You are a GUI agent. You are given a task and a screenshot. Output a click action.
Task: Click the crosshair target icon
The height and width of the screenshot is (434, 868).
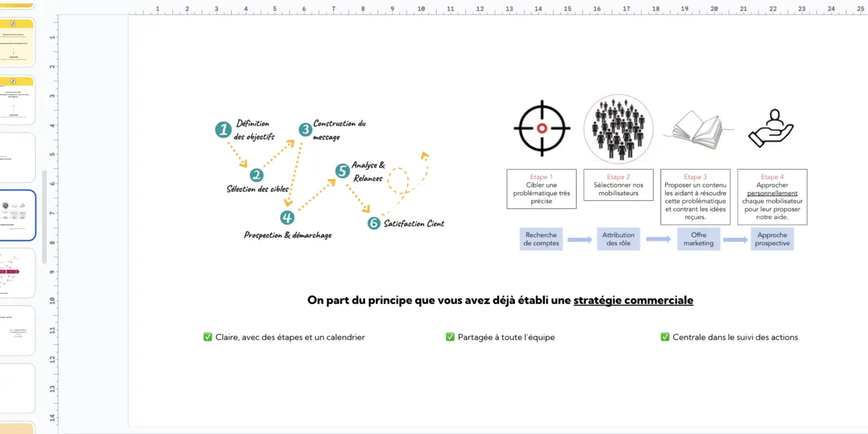coord(541,128)
